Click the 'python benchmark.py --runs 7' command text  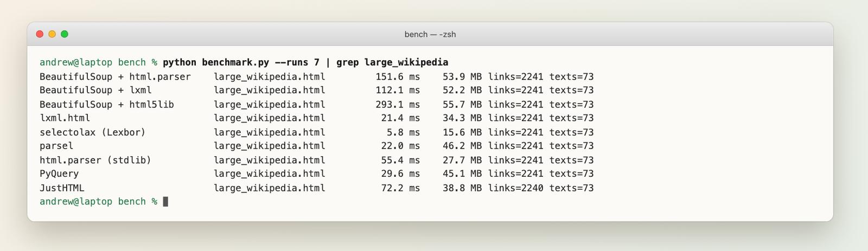click(x=241, y=62)
